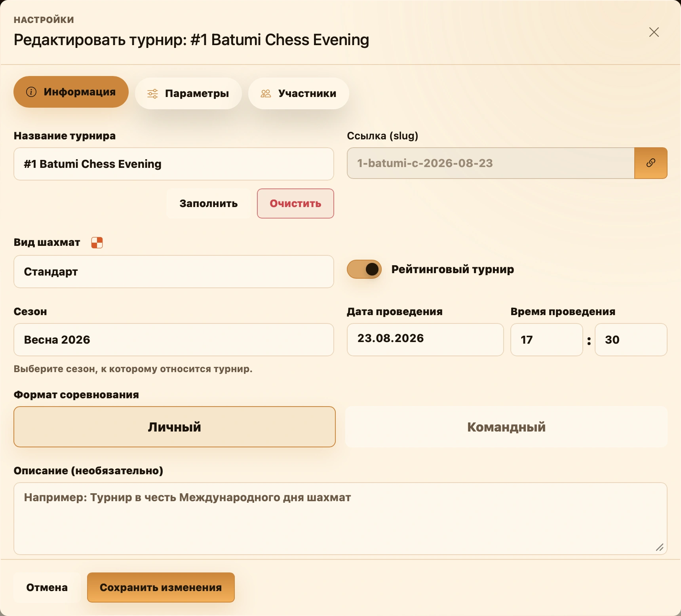
Task: Click the textarea resize handle in Описание
Action: point(660,547)
